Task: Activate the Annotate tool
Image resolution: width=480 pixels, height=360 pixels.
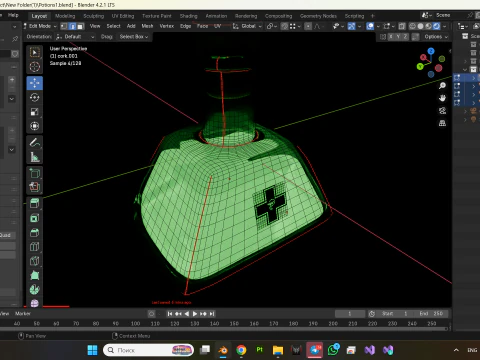Action: (x=35, y=143)
